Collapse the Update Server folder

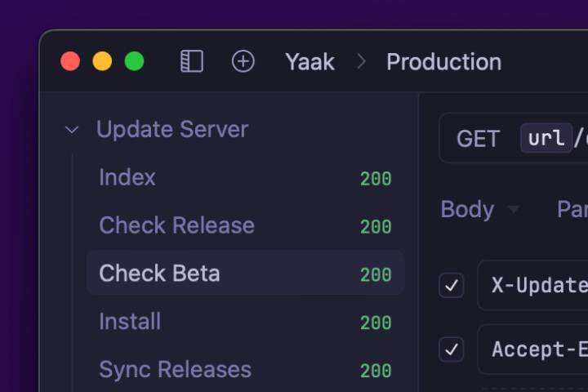[x=72, y=130]
